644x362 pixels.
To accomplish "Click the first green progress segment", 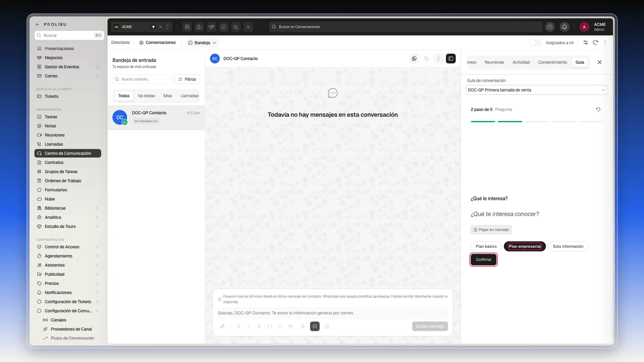I will (483, 122).
